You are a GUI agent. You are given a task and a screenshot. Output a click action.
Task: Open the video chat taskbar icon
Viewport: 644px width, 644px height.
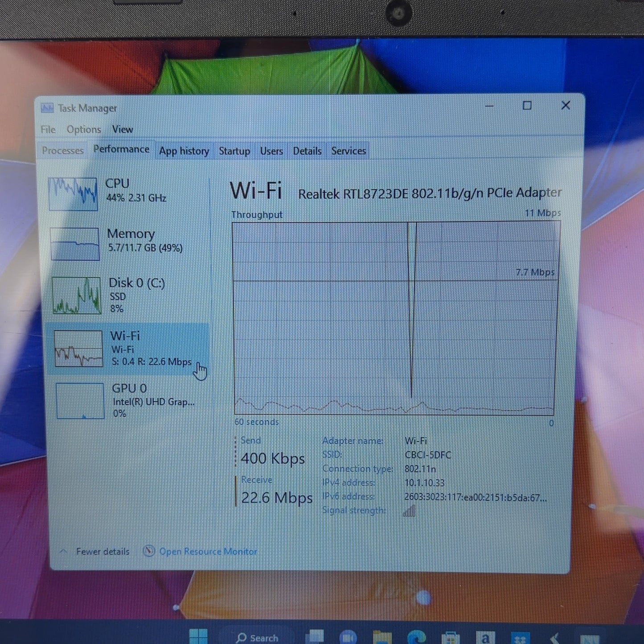348,637
